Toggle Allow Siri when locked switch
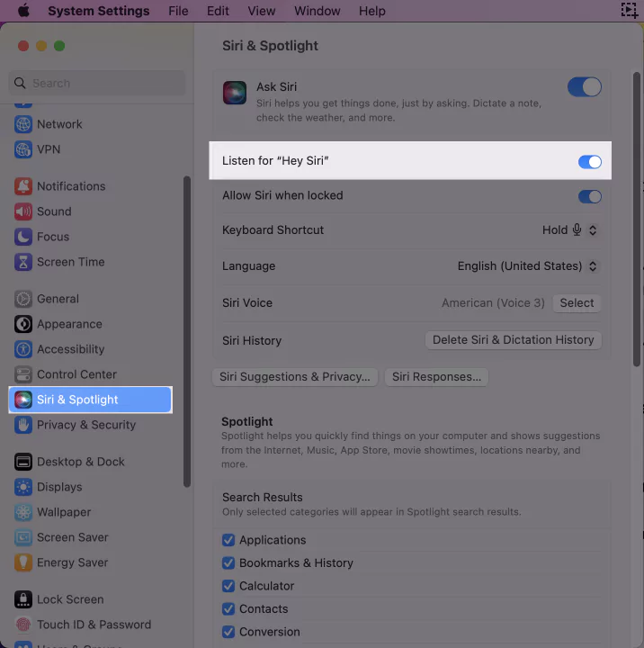The image size is (644, 648). click(x=589, y=196)
